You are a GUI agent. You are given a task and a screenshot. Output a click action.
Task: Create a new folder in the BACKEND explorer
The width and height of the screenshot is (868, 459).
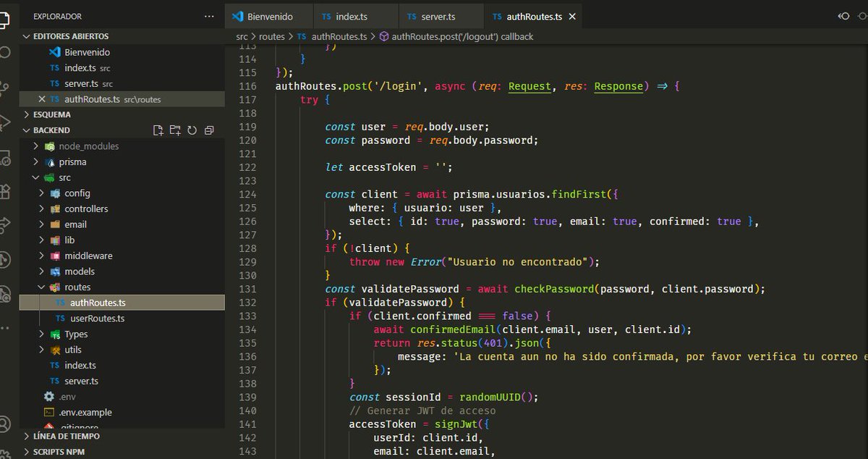[x=175, y=130]
